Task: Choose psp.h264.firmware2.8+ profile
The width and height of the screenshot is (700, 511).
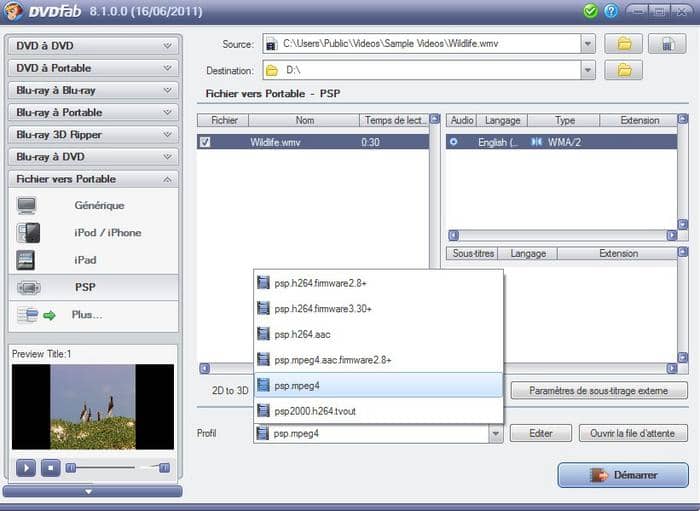Action: (x=379, y=283)
